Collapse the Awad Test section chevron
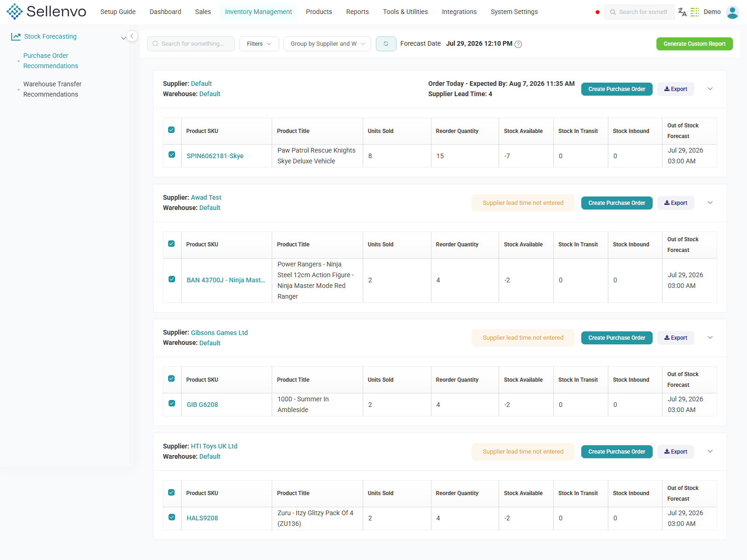This screenshot has height=560, width=747. 710,203
